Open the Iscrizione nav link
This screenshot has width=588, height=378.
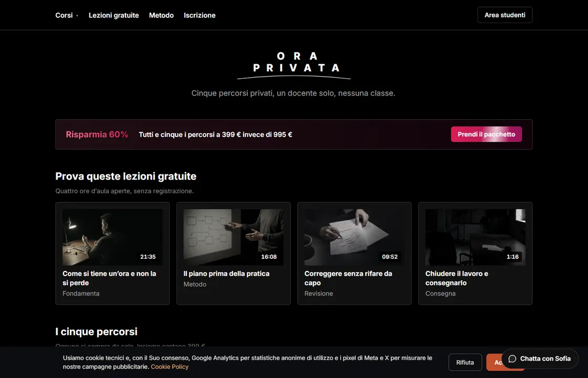click(199, 15)
